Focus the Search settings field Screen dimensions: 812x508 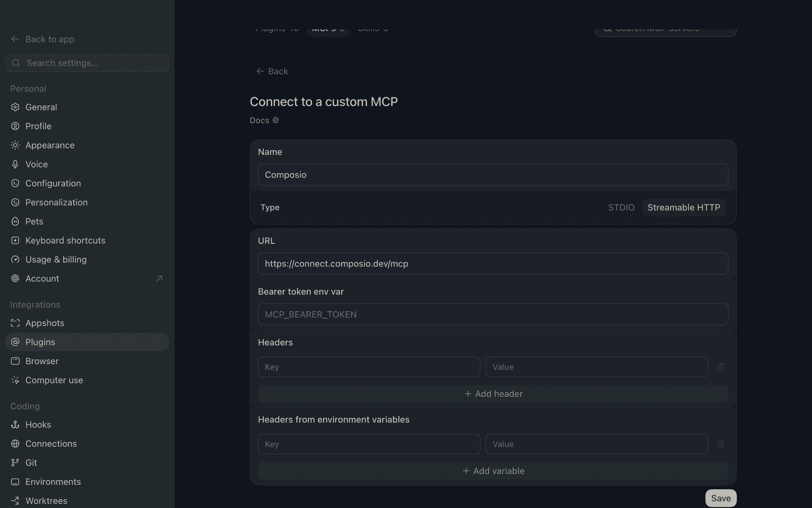tap(87, 63)
